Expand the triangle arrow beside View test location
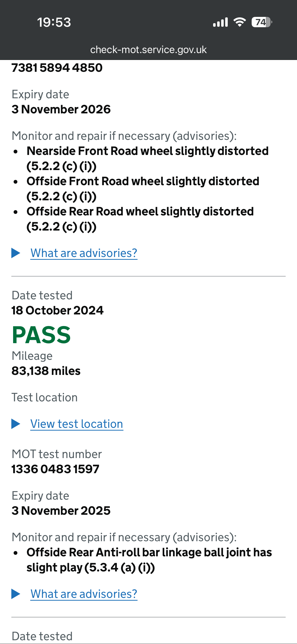The width and height of the screenshot is (297, 644). click(16, 424)
